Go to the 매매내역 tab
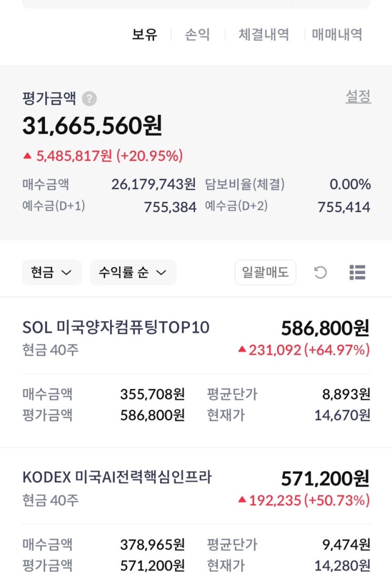The image size is (392, 581). [337, 35]
